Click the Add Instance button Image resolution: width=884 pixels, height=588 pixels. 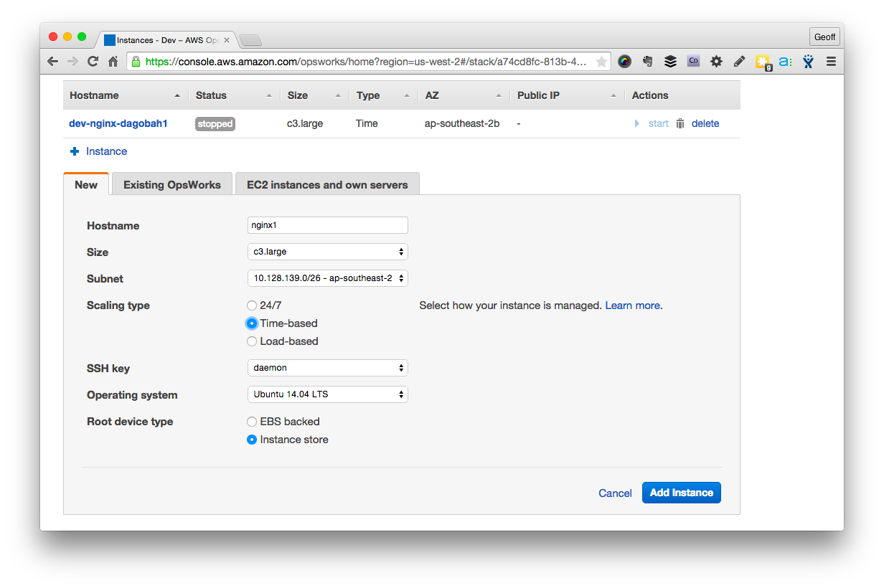click(682, 493)
